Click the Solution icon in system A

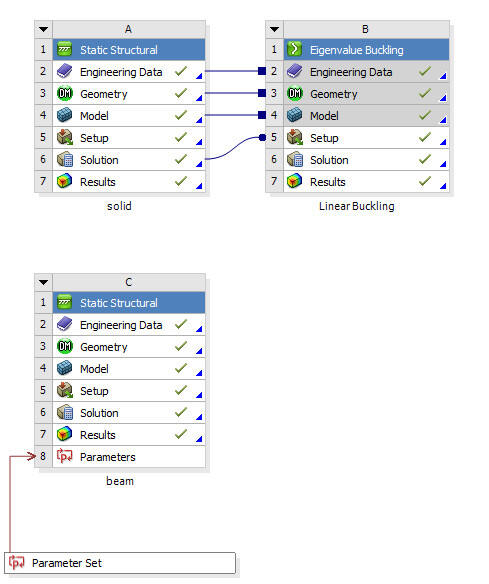pyautogui.click(x=65, y=159)
